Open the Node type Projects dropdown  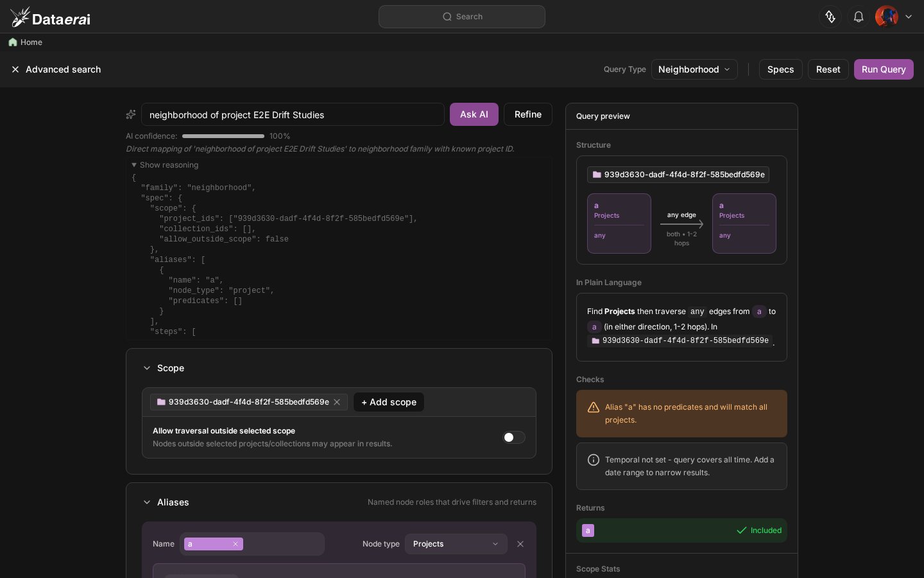(456, 544)
